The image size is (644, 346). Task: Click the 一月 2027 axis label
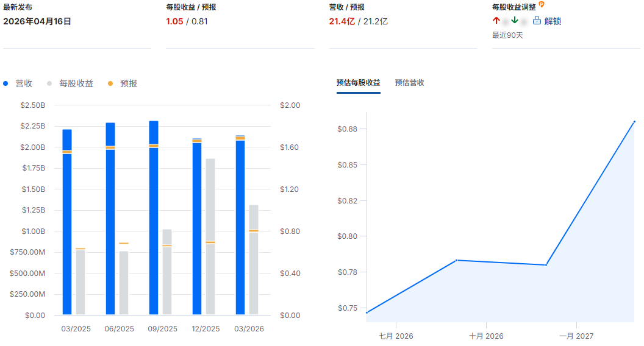click(x=576, y=336)
